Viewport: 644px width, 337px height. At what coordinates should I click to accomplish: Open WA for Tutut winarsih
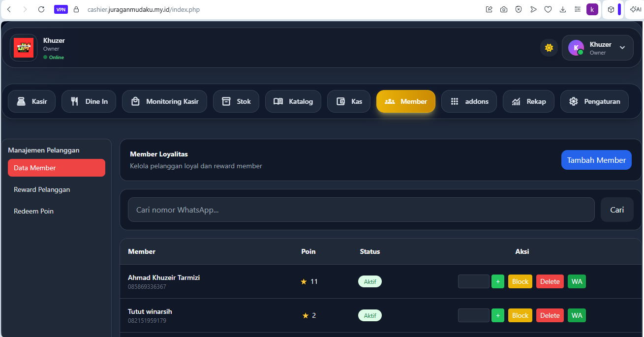(577, 315)
